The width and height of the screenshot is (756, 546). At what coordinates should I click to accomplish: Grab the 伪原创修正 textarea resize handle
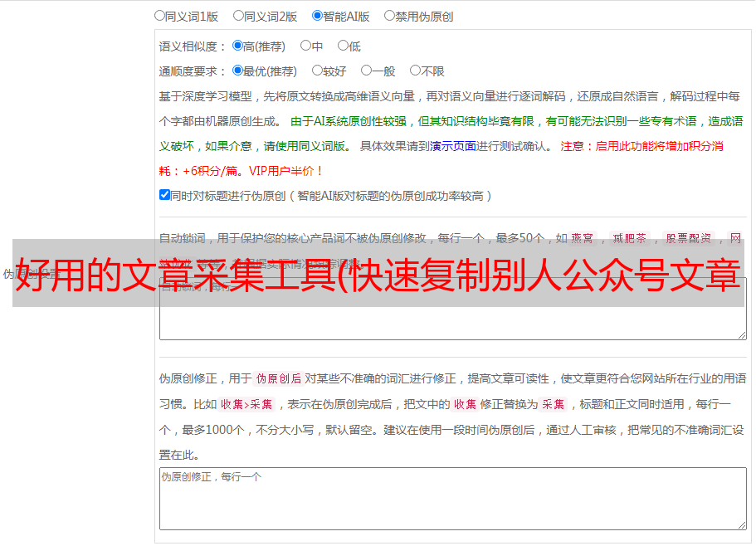click(742, 524)
